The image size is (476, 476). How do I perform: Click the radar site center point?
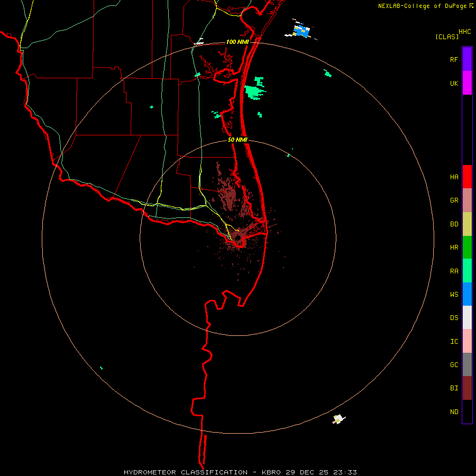coord(237,237)
